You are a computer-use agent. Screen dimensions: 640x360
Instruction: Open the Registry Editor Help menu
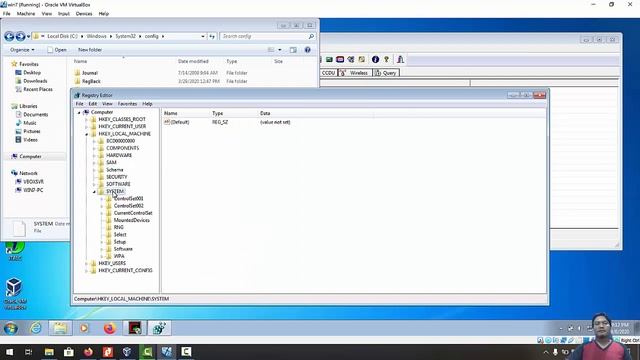[147, 104]
